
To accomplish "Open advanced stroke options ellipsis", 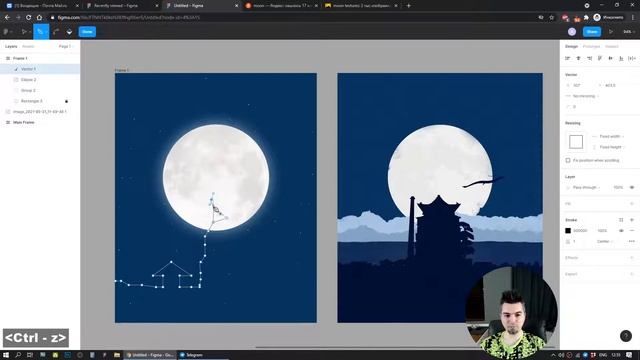I will pos(632,241).
